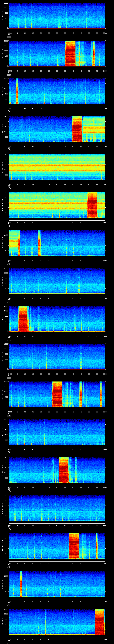Image resolution: width=114 pixels, height=644 pixels.
Task: Select the narrow red burst in the 6:37:00 panel
Action: tap(21, 584)
